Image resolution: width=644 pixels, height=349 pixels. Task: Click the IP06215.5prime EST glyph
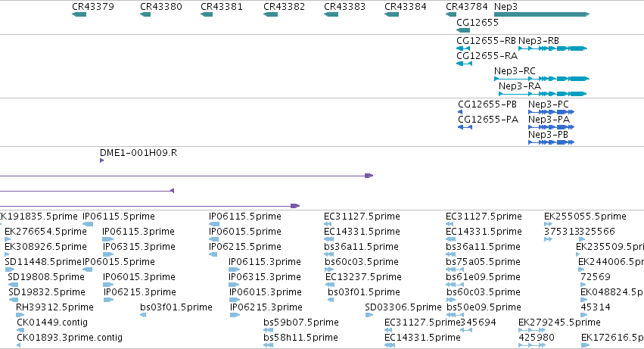(213, 254)
